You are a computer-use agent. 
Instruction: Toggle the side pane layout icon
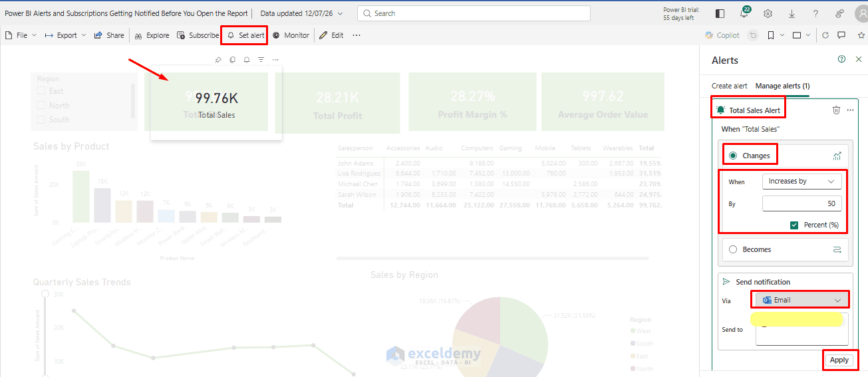(x=720, y=13)
